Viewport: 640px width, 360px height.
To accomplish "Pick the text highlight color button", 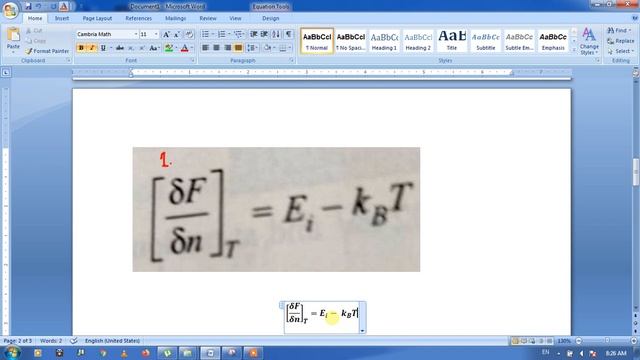I will pos(169,48).
